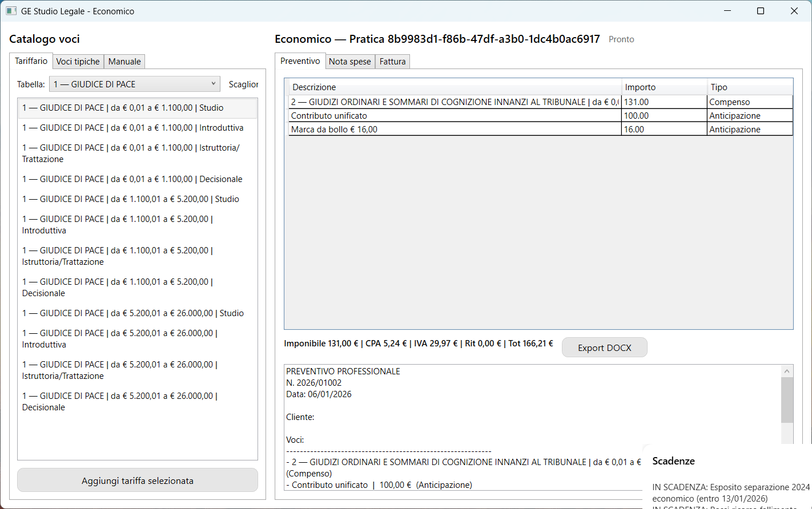Sort table by Importo column header

click(664, 87)
